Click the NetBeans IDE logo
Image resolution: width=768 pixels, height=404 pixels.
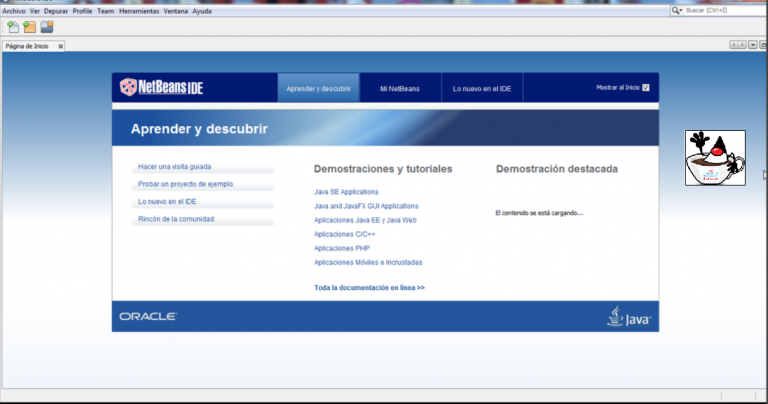point(162,87)
